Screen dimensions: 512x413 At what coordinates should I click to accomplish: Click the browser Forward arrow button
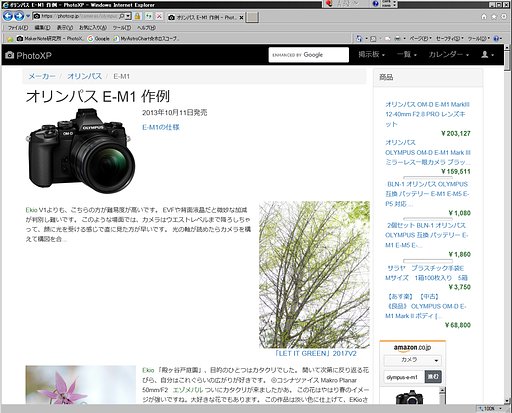[19, 16]
